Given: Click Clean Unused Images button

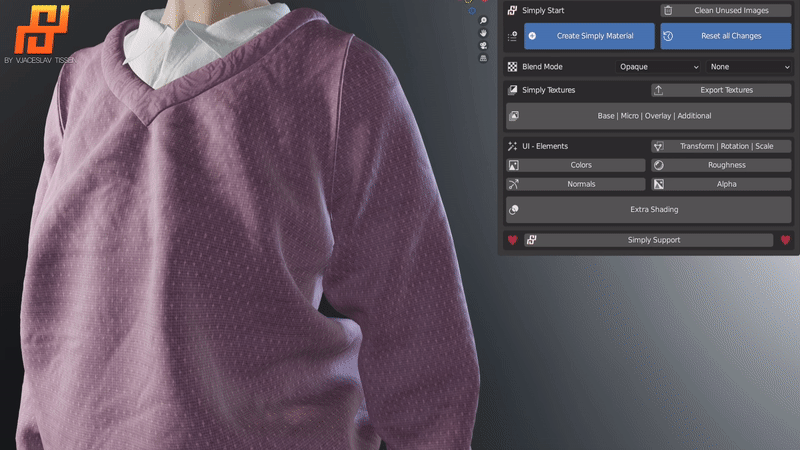Looking at the screenshot, I should point(725,10).
